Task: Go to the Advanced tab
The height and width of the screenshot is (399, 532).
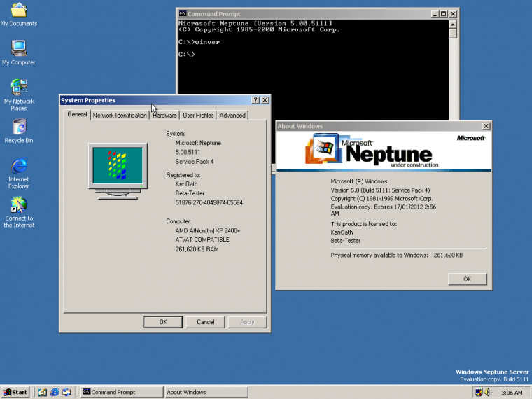Action: pos(232,115)
